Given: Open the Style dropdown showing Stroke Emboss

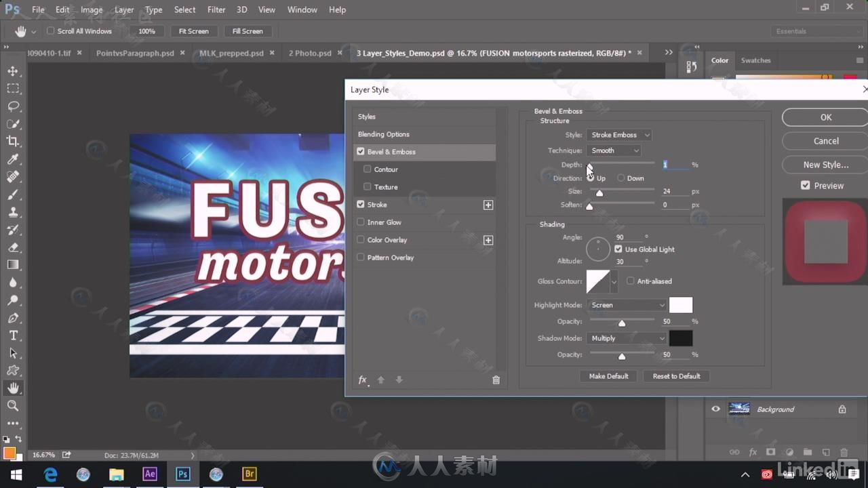Looking at the screenshot, I should click(x=619, y=135).
